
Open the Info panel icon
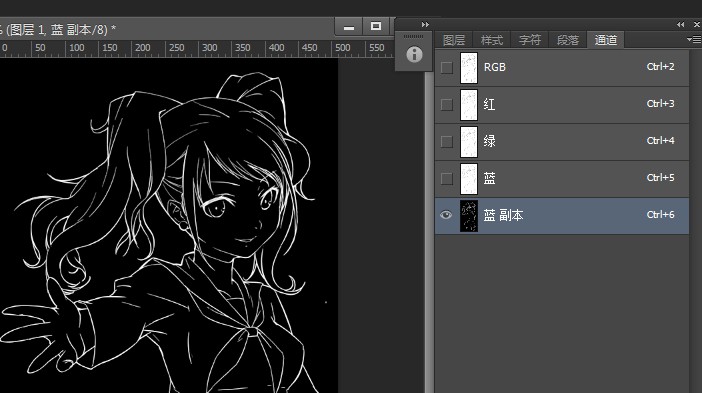(x=414, y=54)
